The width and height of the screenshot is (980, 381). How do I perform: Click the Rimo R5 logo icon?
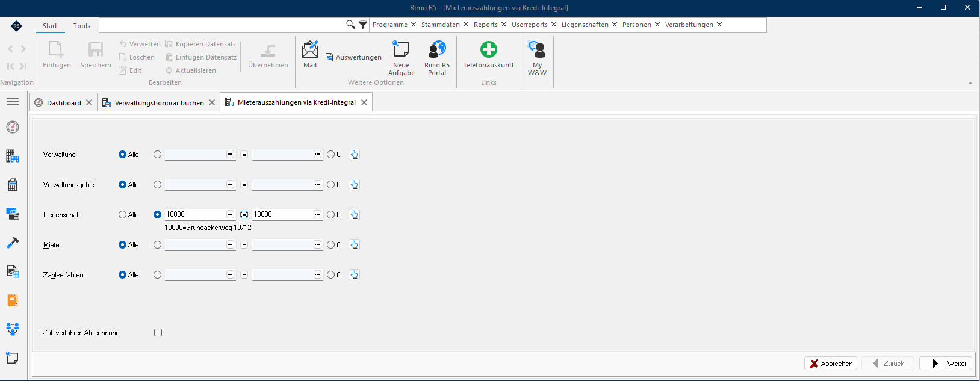(16, 26)
